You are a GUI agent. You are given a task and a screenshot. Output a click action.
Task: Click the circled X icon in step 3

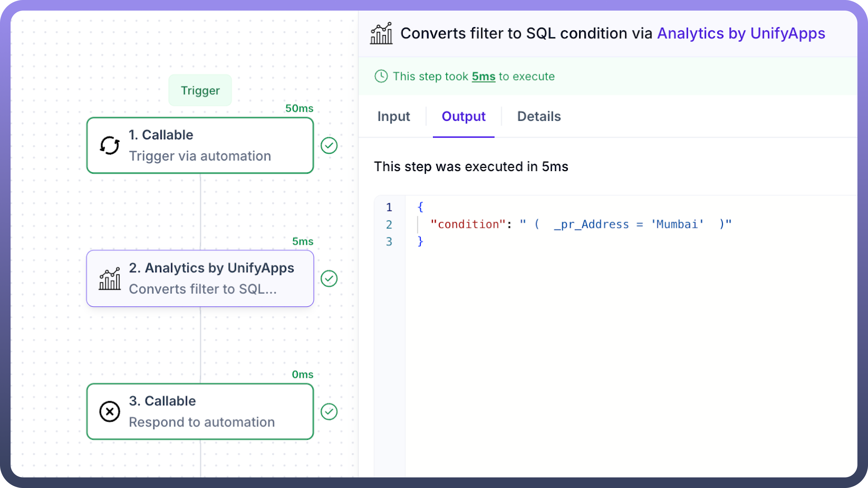tap(110, 411)
